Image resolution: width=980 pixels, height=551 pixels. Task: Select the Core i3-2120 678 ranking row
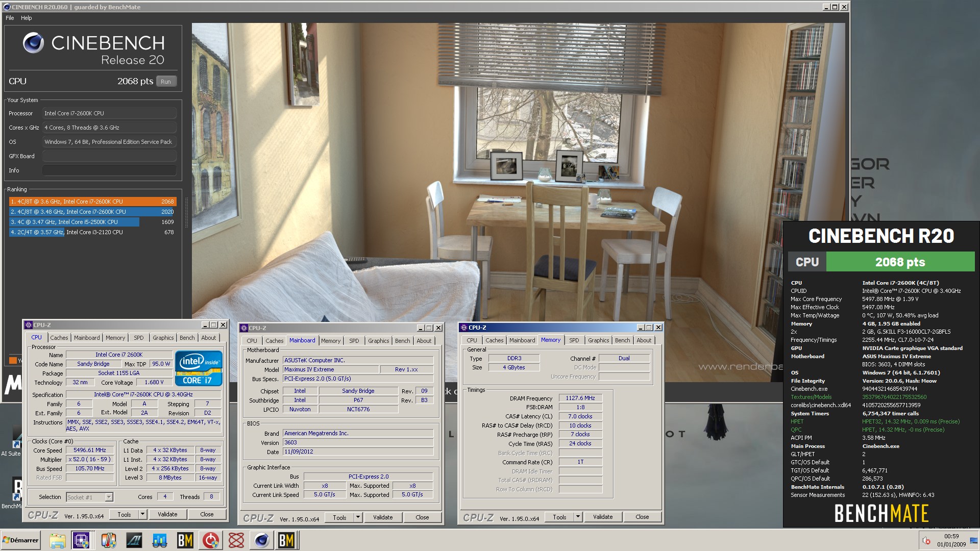coord(93,232)
